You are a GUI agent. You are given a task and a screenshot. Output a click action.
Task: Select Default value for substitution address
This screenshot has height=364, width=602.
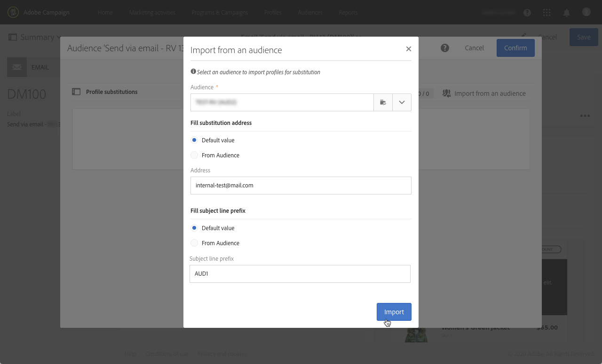point(194,140)
